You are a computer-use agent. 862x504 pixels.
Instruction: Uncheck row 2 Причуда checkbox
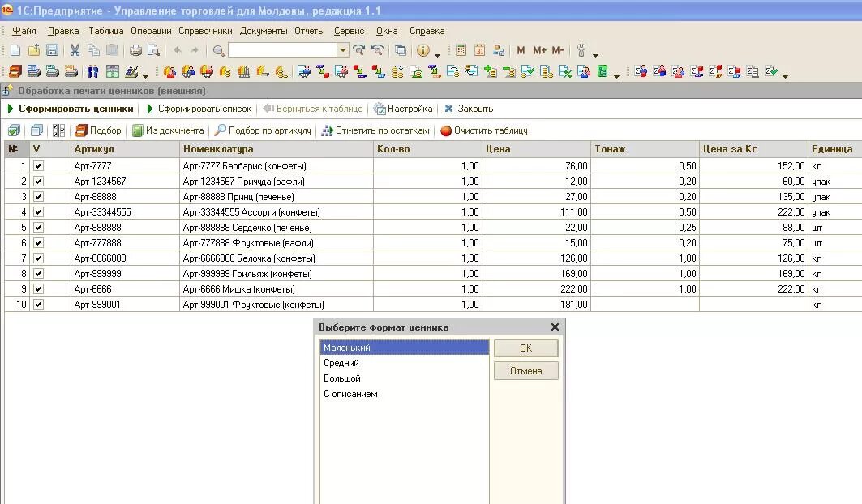pos(38,181)
